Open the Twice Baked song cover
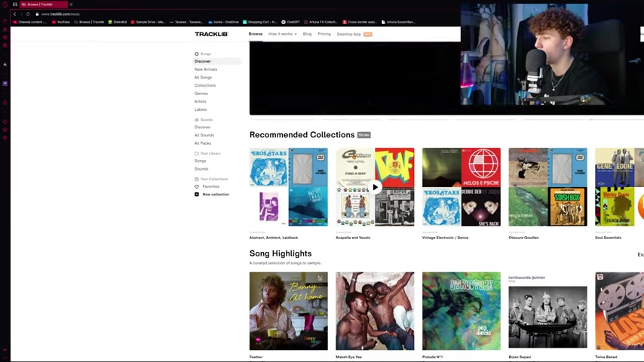Image resolution: width=644 pixels, height=362 pixels. click(x=619, y=311)
